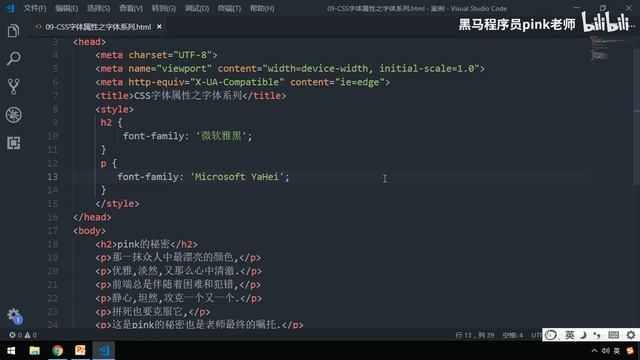
Task: Open the Debug view in activity bar
Action: (x=13, y=115)
